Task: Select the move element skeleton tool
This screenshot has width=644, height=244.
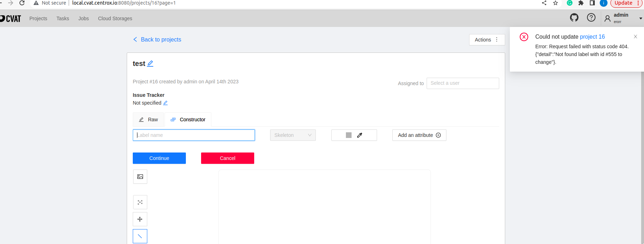Action: (x=140, y=219)
